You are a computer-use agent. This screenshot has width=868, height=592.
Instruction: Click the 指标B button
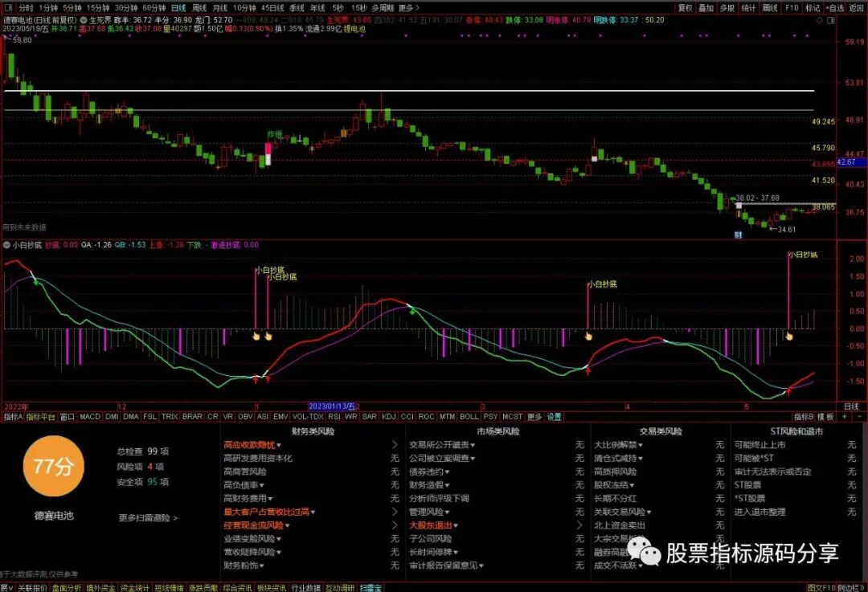804,417
